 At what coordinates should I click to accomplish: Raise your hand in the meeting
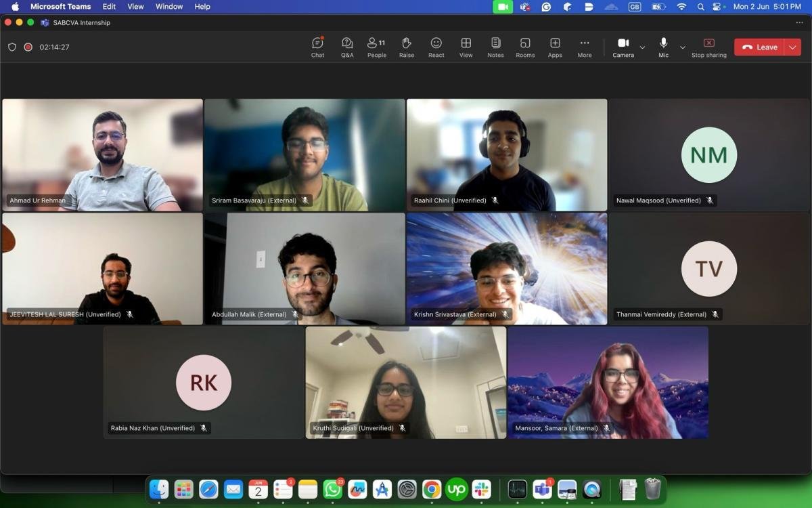coord(406,47)
